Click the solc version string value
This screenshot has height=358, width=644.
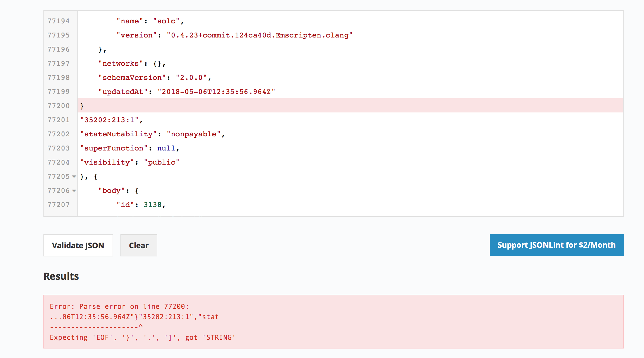coord(259,35)
